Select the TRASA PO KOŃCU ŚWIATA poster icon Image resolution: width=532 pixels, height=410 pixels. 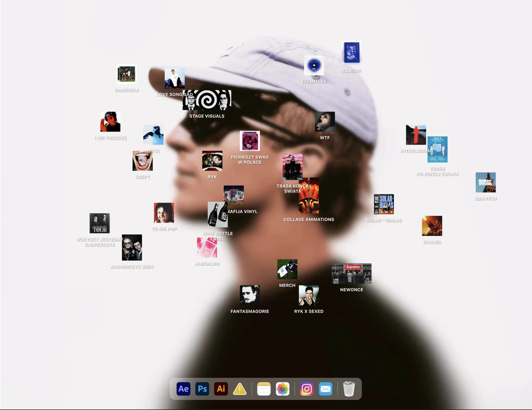tap(438, 150)
